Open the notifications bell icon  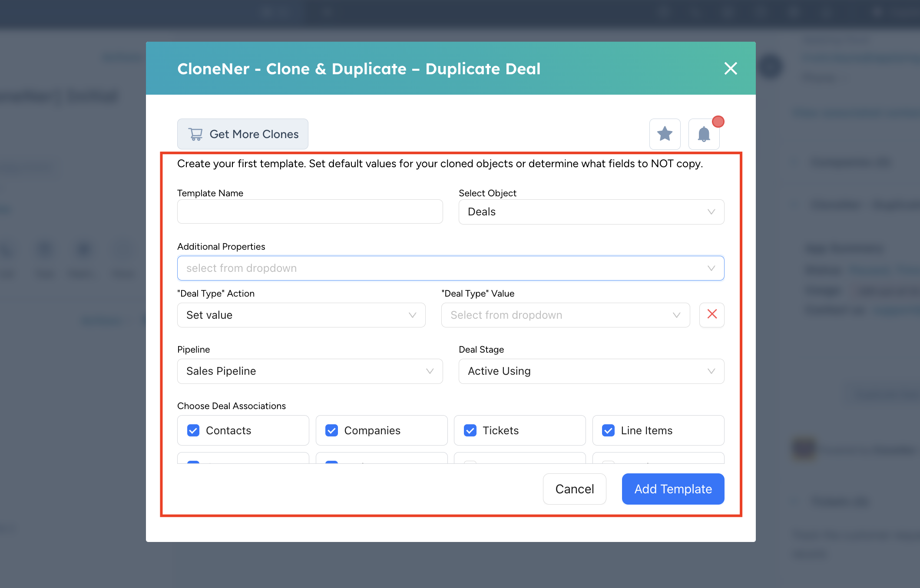pos(704,134)
